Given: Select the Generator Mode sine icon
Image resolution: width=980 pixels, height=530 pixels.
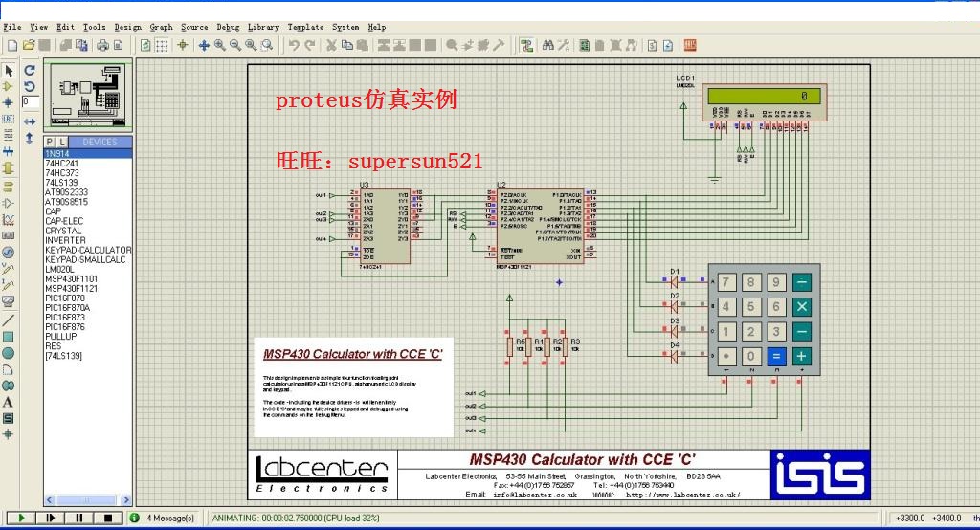Looking at the screenshot, I should [x=8, y=253].
